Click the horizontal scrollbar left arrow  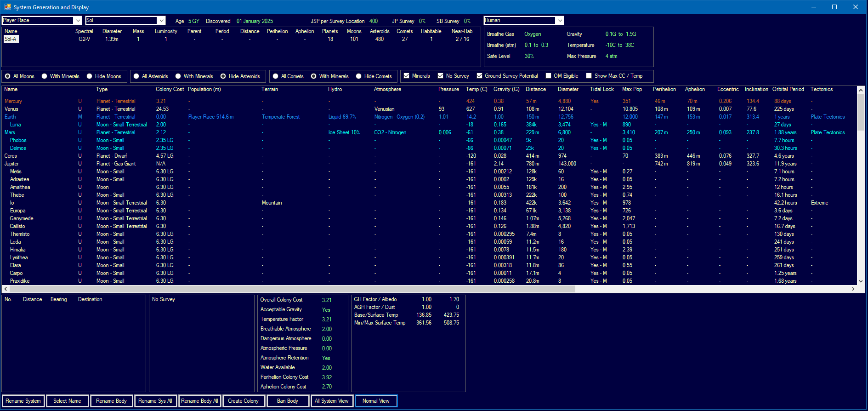(6, 289)
